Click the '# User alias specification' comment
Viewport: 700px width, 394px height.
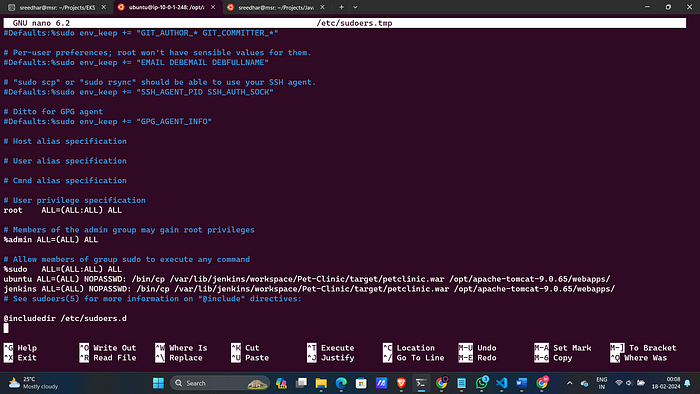(x=65, y=161)
